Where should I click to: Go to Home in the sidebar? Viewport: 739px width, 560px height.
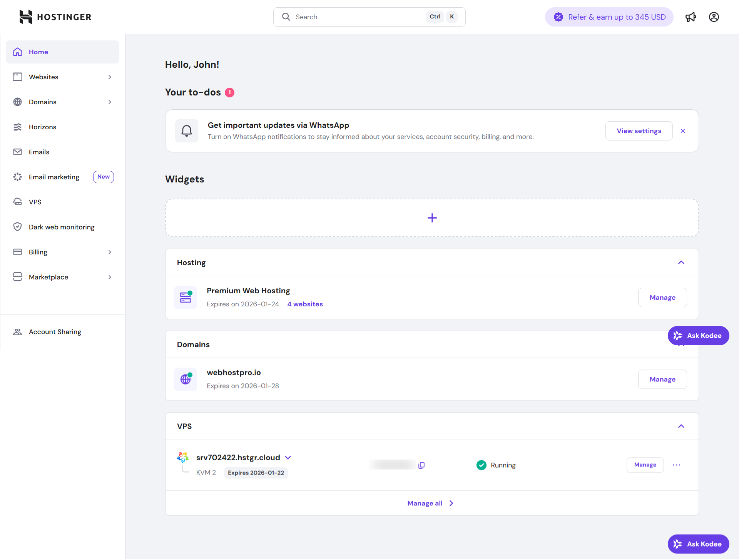62,52
